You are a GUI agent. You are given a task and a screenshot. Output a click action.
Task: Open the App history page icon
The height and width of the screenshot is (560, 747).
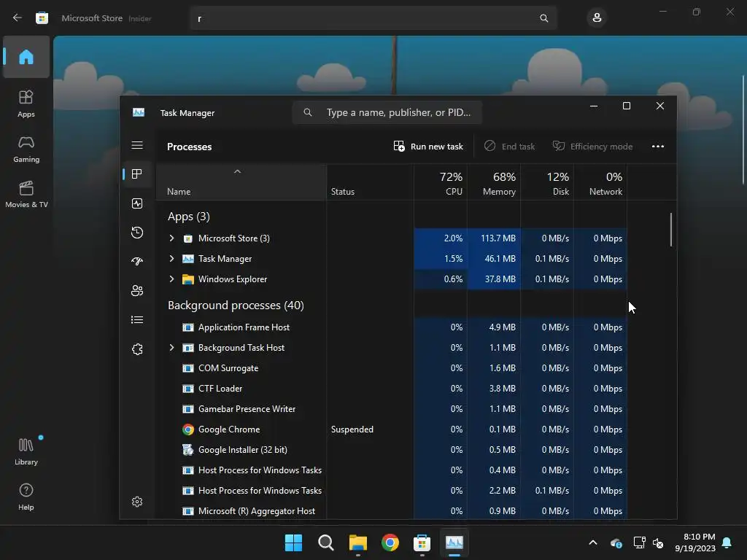point(136,233)
